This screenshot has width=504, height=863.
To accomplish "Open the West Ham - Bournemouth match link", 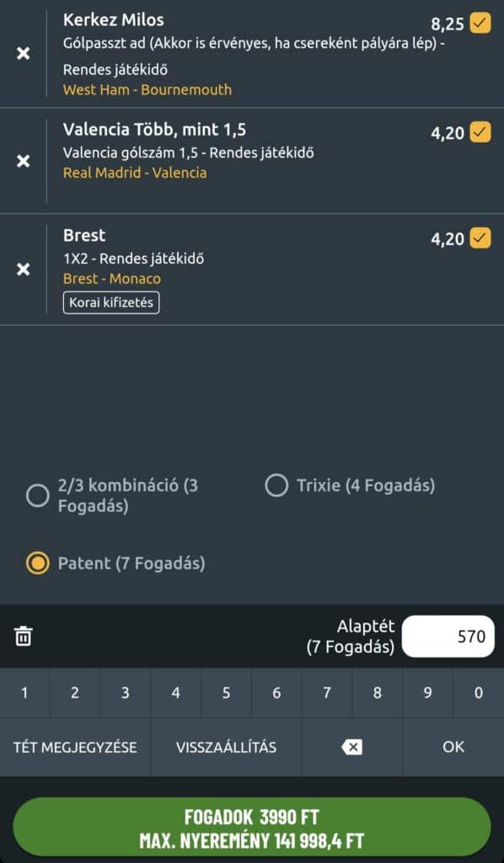I will tap(147, 89).
